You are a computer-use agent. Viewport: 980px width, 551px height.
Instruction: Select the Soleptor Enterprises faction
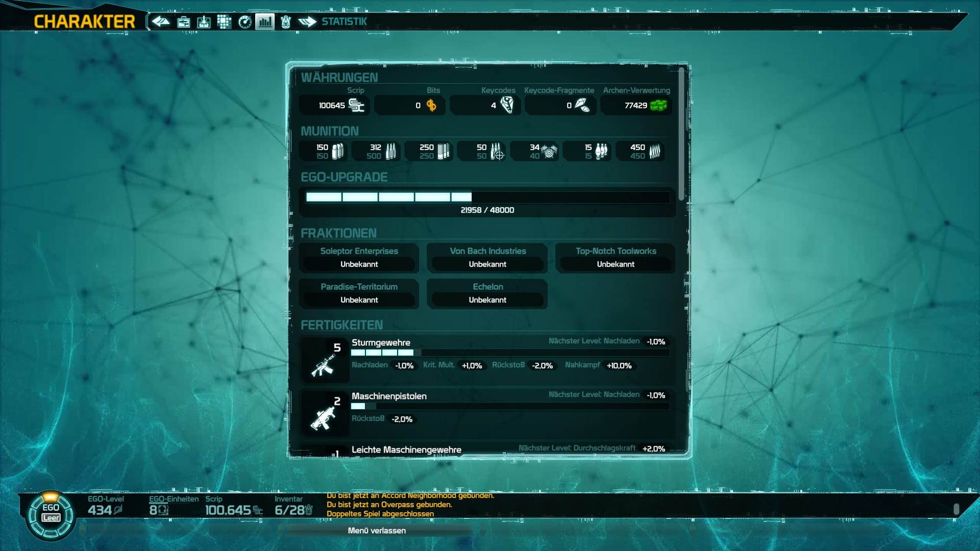tap(359, 258)
